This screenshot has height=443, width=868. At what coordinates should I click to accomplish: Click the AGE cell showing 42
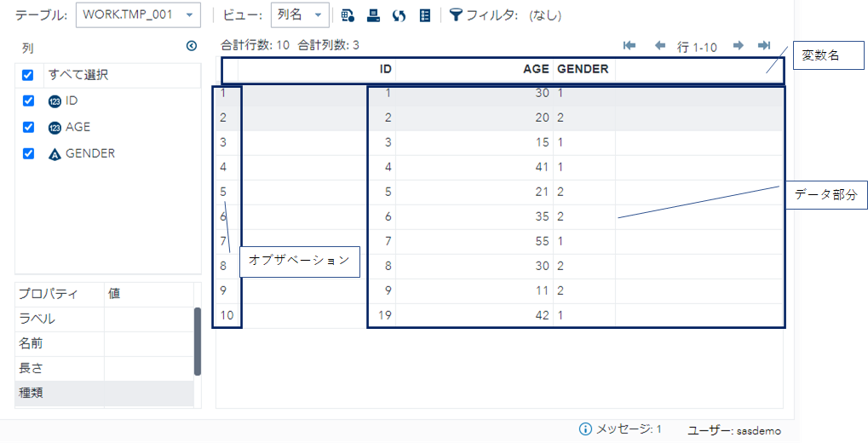click(x=474, y=315)
